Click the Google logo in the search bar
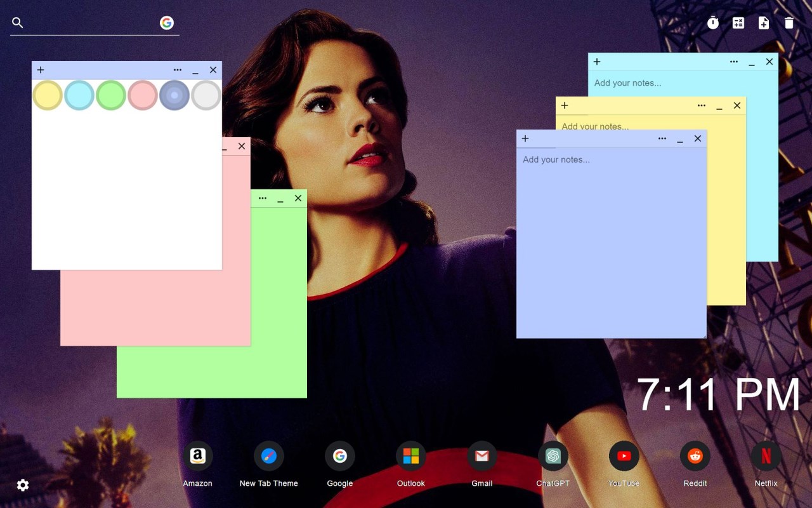 pyautogui.click(x=167, y=23)
